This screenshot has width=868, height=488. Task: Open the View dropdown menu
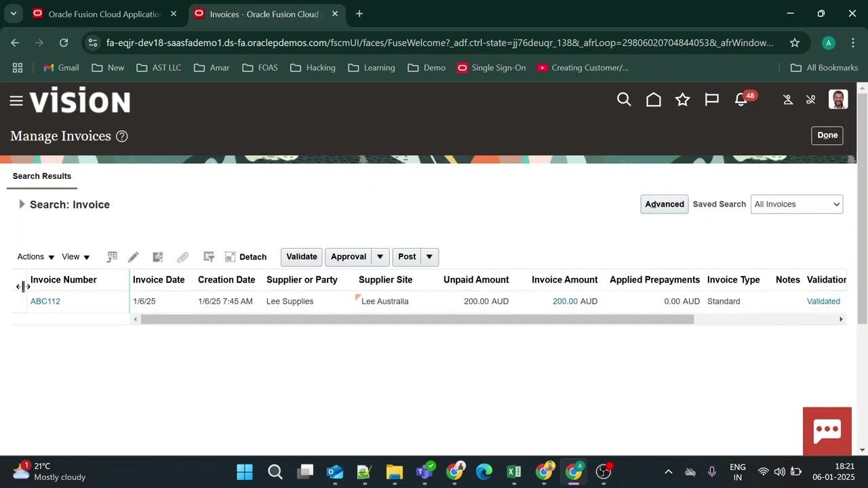[x=76, y=257]
